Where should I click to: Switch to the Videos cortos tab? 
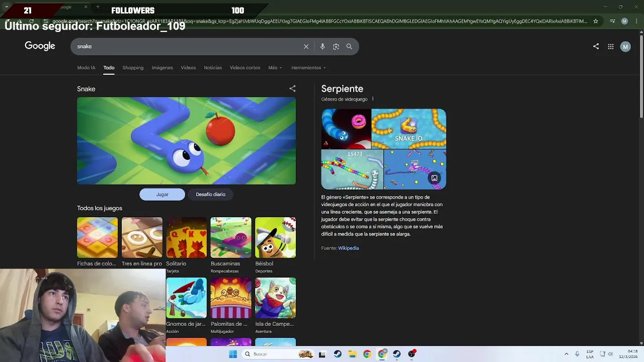(245, 68)
